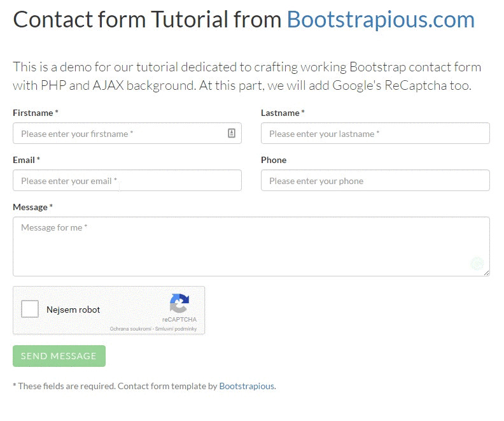The image size is (504, 421).
Task: Click the autofill contact icon in Firstname field
Action: pyautogui.click(x=232, y=133)
